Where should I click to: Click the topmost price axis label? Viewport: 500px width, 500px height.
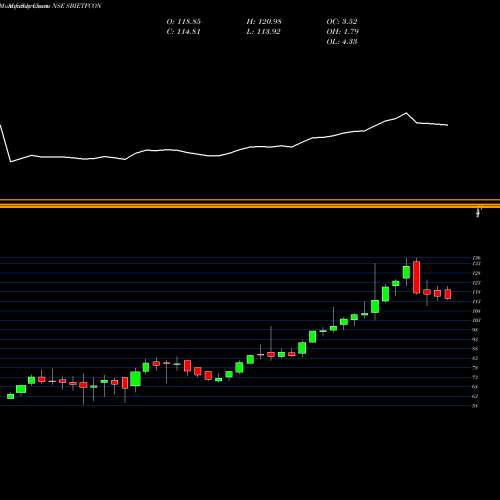pos(477,258)
